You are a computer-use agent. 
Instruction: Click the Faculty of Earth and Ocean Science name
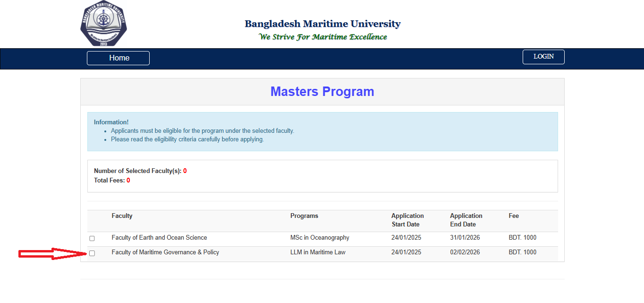(159, 238)
